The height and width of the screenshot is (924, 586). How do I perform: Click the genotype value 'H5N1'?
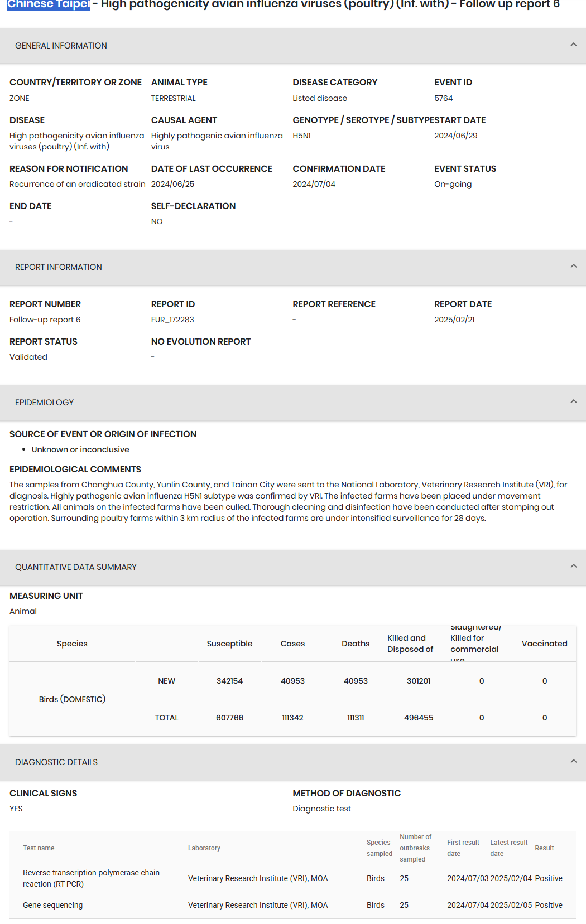click(x=302, y=136)
